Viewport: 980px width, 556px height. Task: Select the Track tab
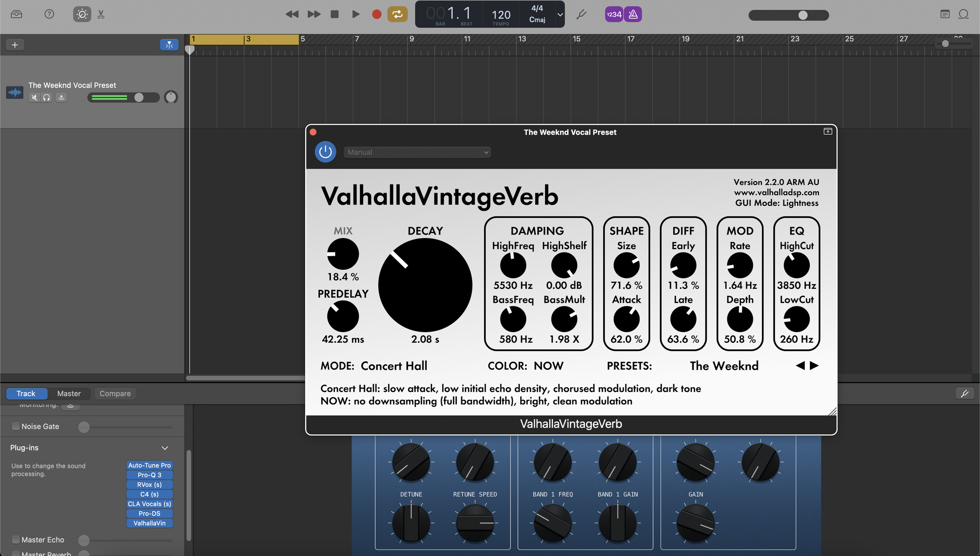coord(26,393)
